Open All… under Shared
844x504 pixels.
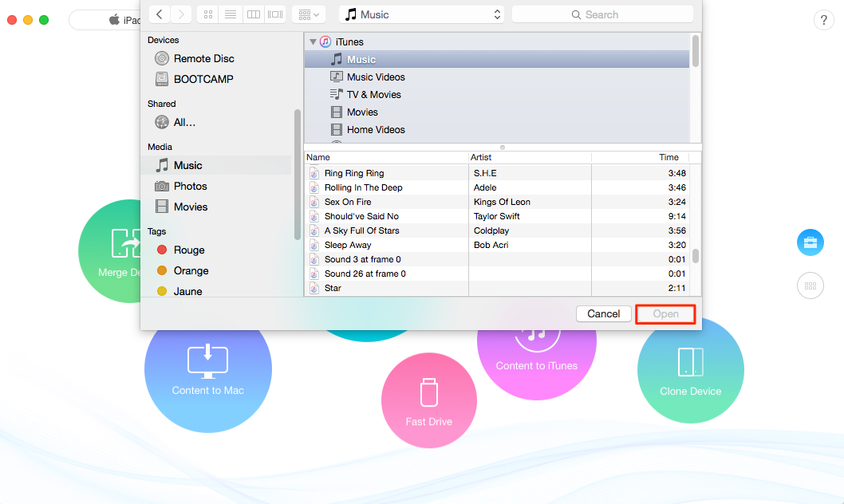(x=175, y=122)
